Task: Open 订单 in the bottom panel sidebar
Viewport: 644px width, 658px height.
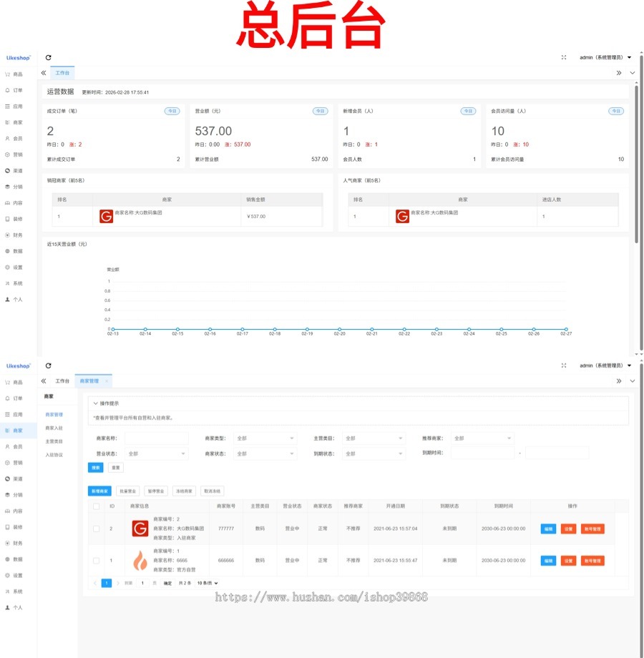Action: click(x=14, y=398)
